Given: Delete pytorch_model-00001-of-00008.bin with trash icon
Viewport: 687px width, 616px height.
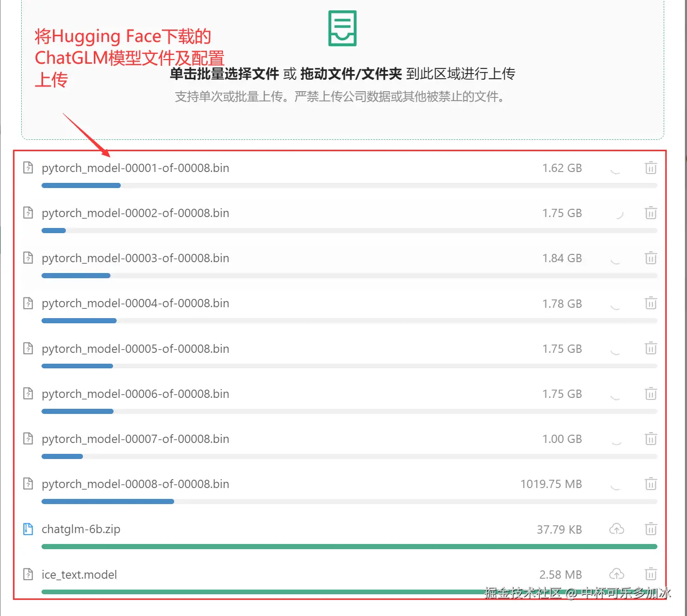Looking at the screenshot, I should coord(651,168).
